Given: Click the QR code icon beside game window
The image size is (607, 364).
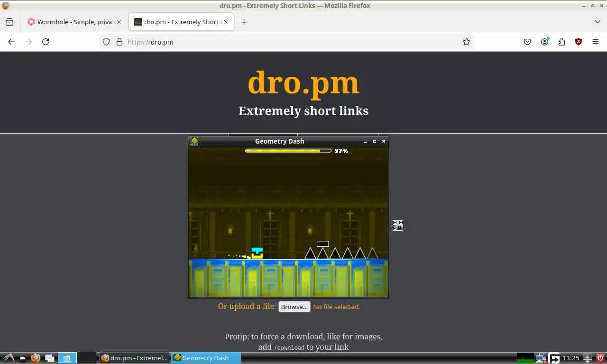Looking at the screenshot, I should (x=398, y=226).
